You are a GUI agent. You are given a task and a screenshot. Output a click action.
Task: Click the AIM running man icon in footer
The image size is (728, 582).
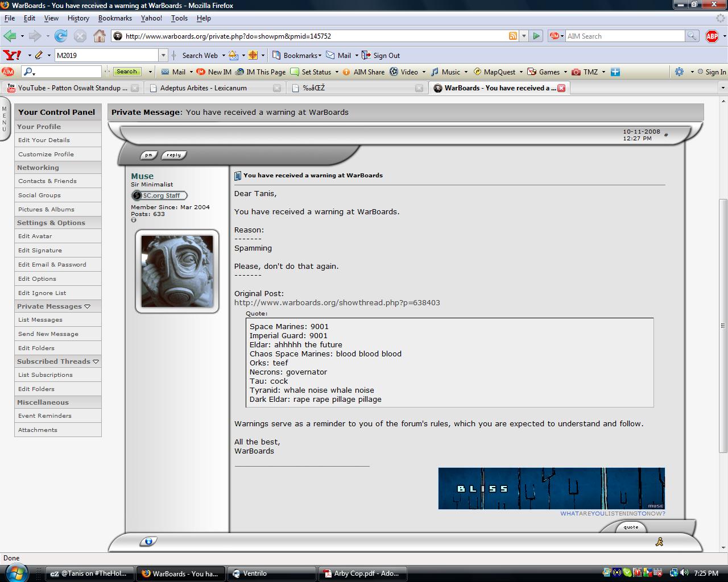coord(659,542)
